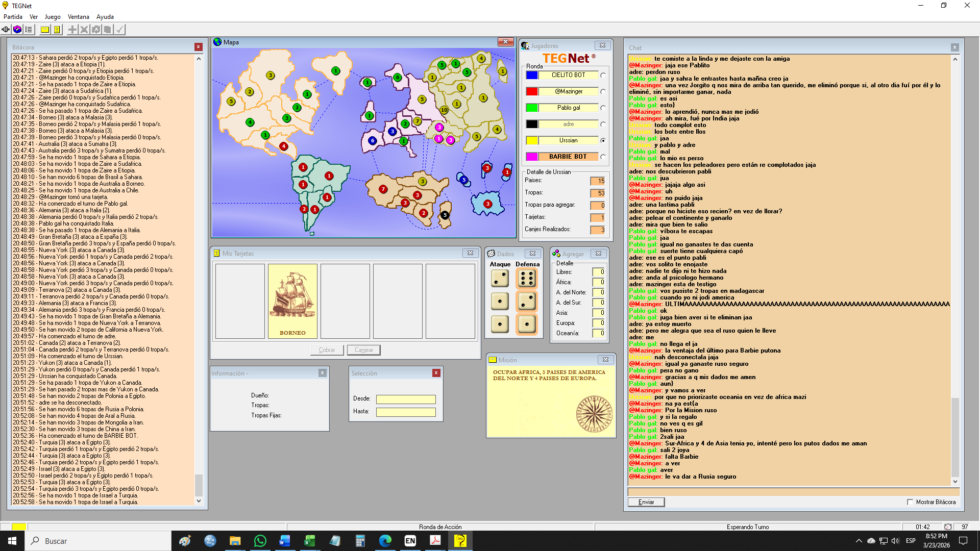Select the radio button beside Urssian
Viewport: 980px width, 551px height.
pos(603,140)
